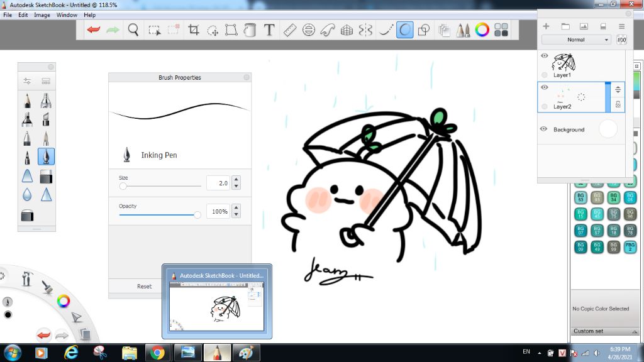Screen dimensions: 644x362
Task: Click the brush Size slider handle
Action: tap(123, 186)
